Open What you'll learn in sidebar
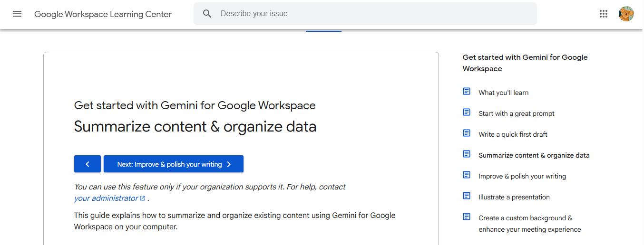This screenshot has height=245, width=644. click(x=503, y=93)
